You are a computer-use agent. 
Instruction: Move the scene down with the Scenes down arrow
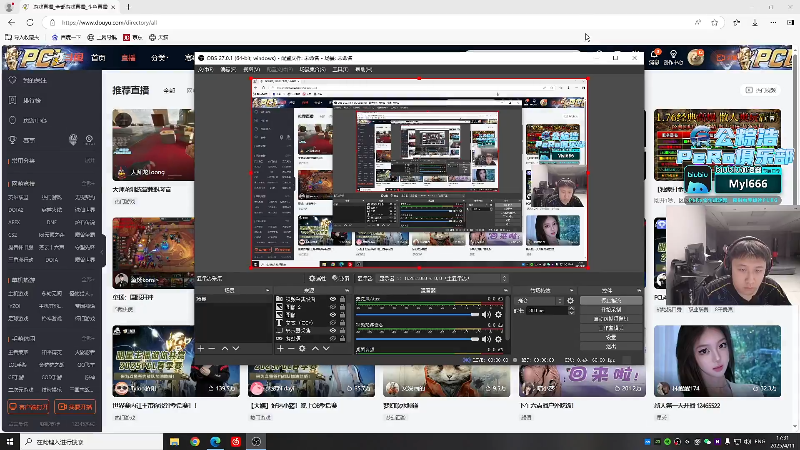[236, 348]
